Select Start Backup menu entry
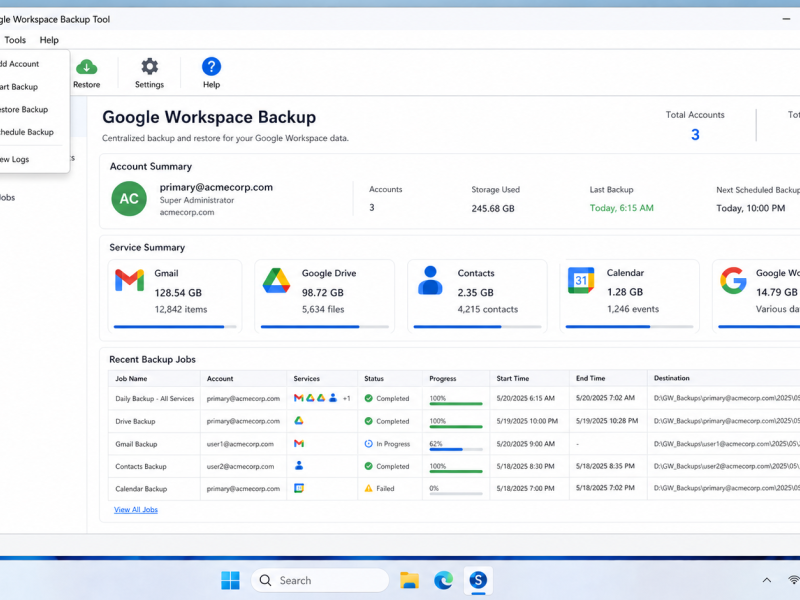This screenshot has width=800, height=600. [19, 87]
